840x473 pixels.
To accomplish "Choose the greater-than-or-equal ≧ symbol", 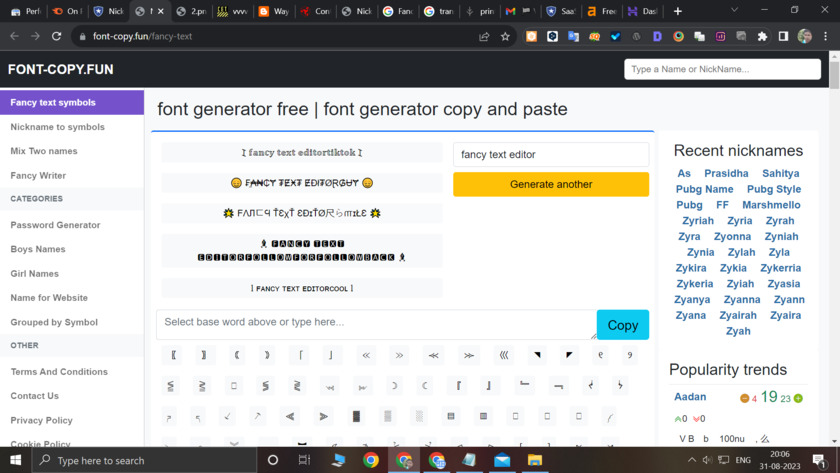I will coord(202,386).
